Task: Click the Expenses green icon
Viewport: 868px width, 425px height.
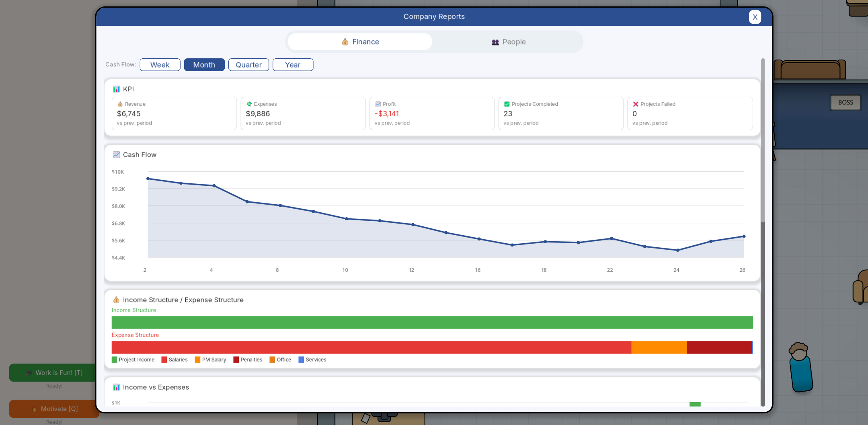Action: (x=249, y=104)
